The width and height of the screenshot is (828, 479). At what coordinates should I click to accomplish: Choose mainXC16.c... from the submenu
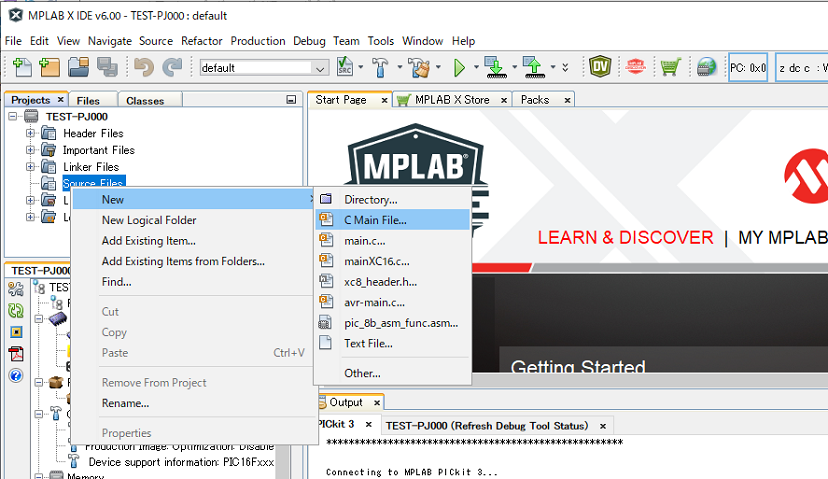[392, 261]
